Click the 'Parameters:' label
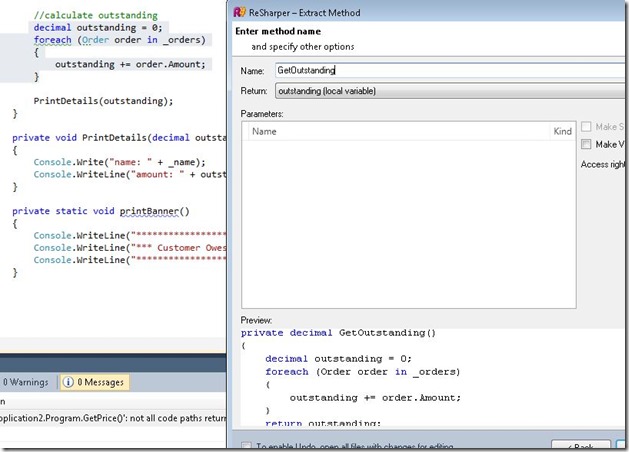The image size is (629, 452). (x=262, y=114)
